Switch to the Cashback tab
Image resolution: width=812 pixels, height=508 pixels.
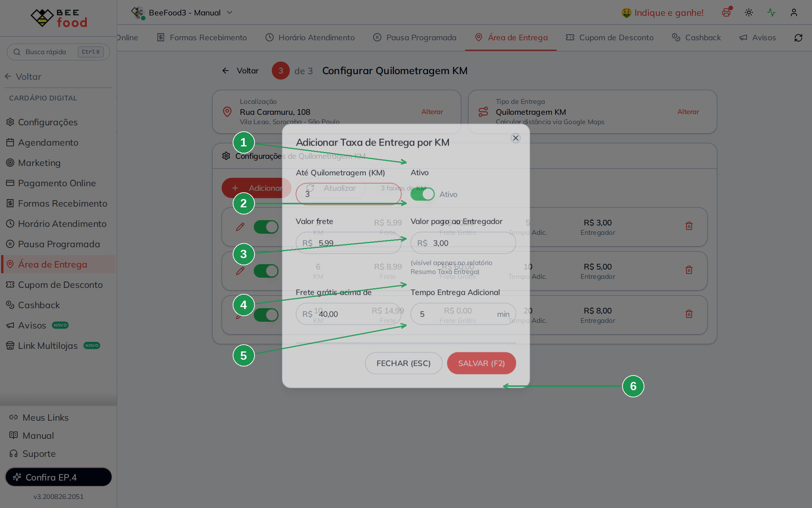(697, 38)
